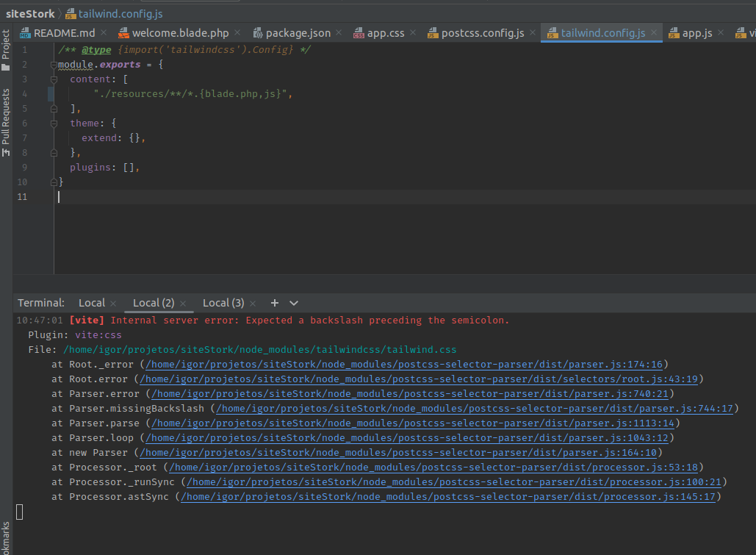Click the postcss.config.js file type icon

coord(432,32)
